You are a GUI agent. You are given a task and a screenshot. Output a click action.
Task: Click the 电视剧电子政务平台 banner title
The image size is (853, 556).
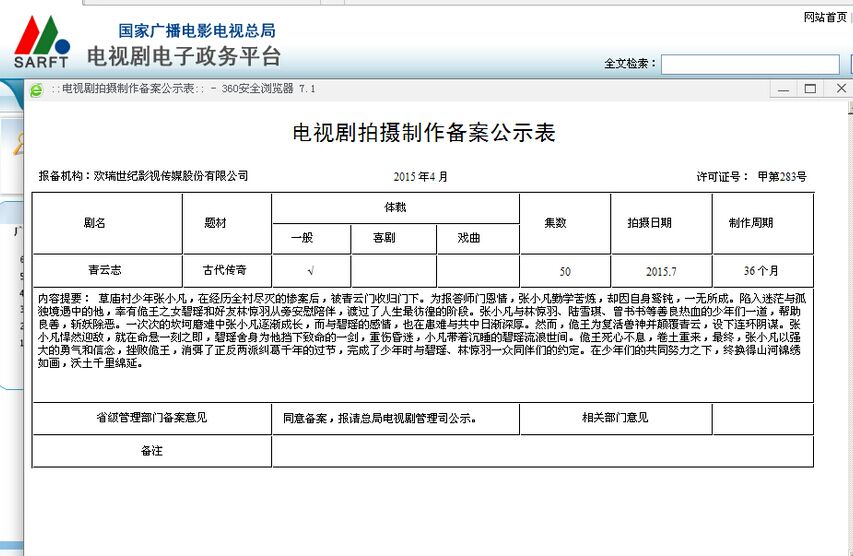(x=184, y=56)
